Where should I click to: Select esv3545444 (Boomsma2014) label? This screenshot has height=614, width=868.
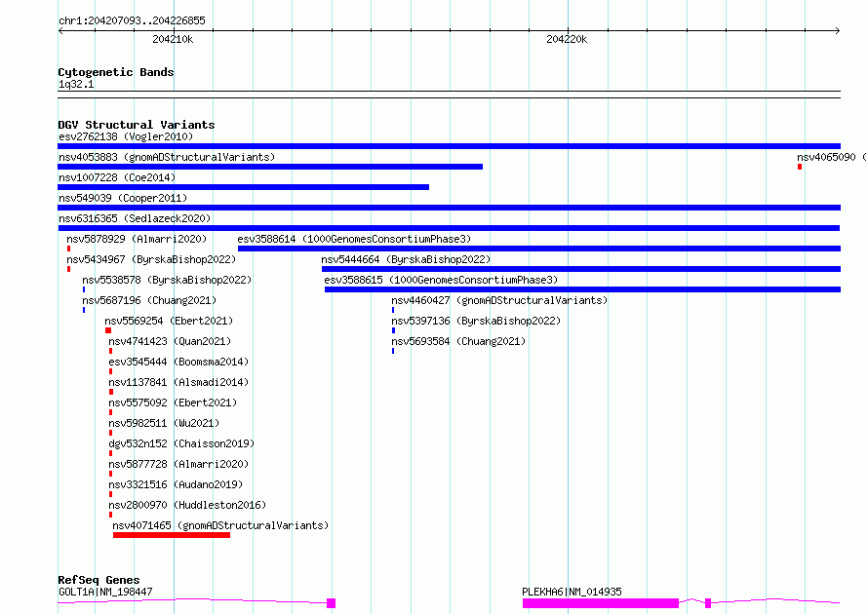click(x=178, y=362)
